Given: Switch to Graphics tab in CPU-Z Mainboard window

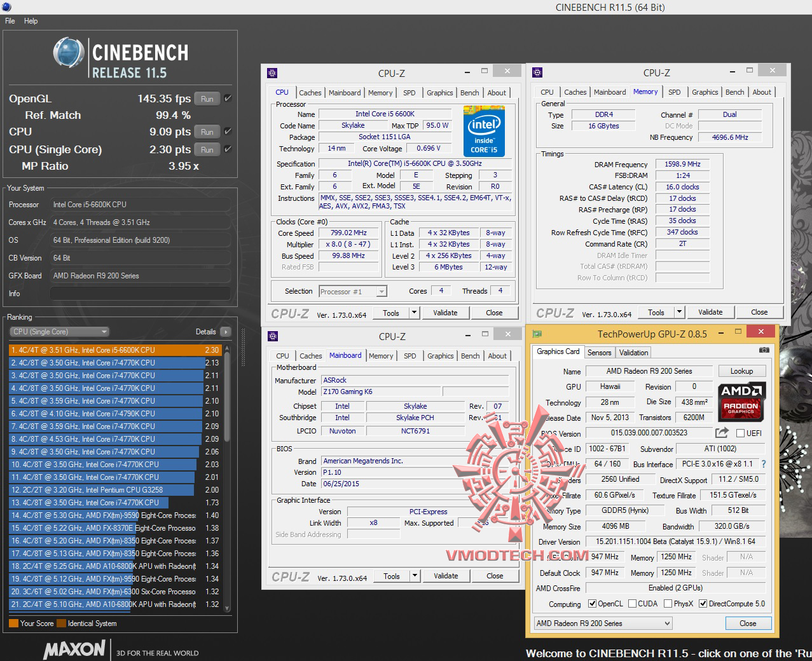Looking at the screenshot, I should pos(441,356).
